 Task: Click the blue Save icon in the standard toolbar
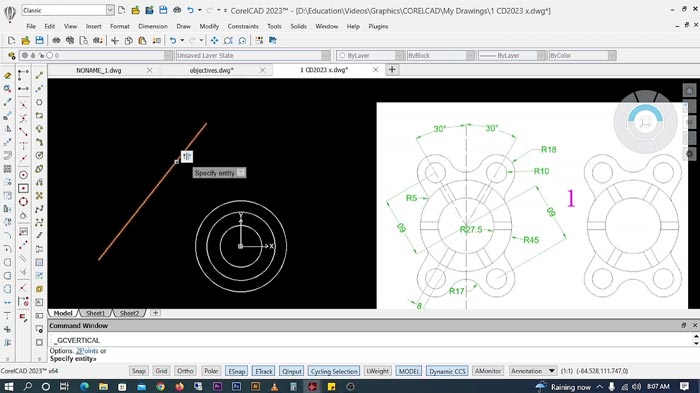point(39,41)
